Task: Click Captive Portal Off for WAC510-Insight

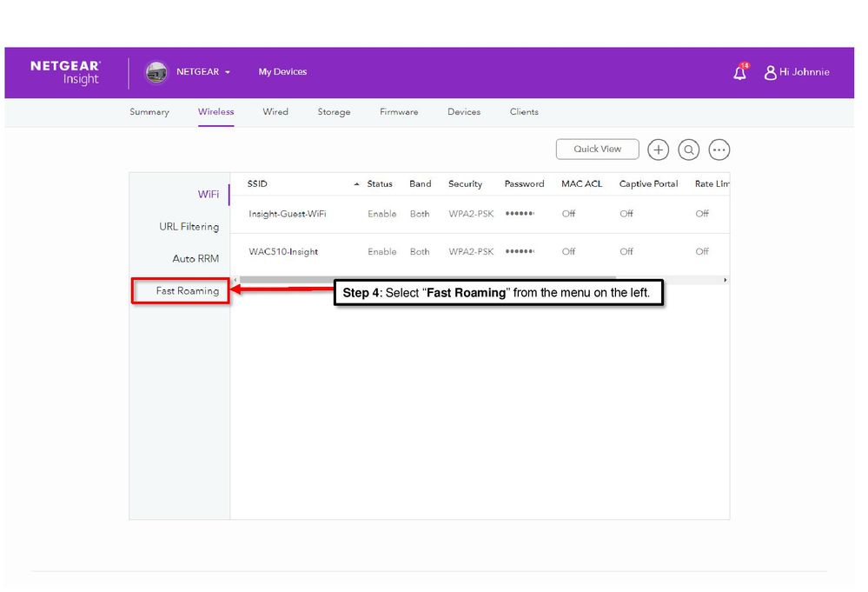Action: point(626,251)
